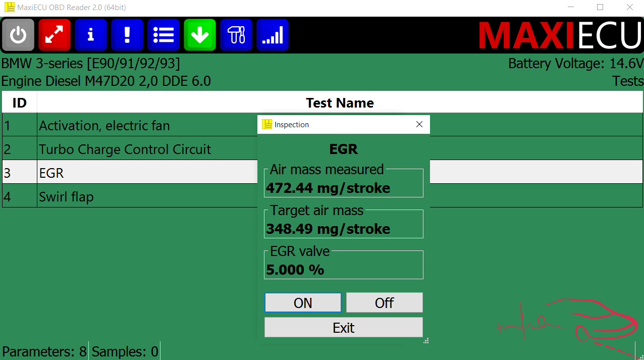This screenshot has height=360, width=644.
Task: Click the green download arrow icon
Action: (200, 35)
